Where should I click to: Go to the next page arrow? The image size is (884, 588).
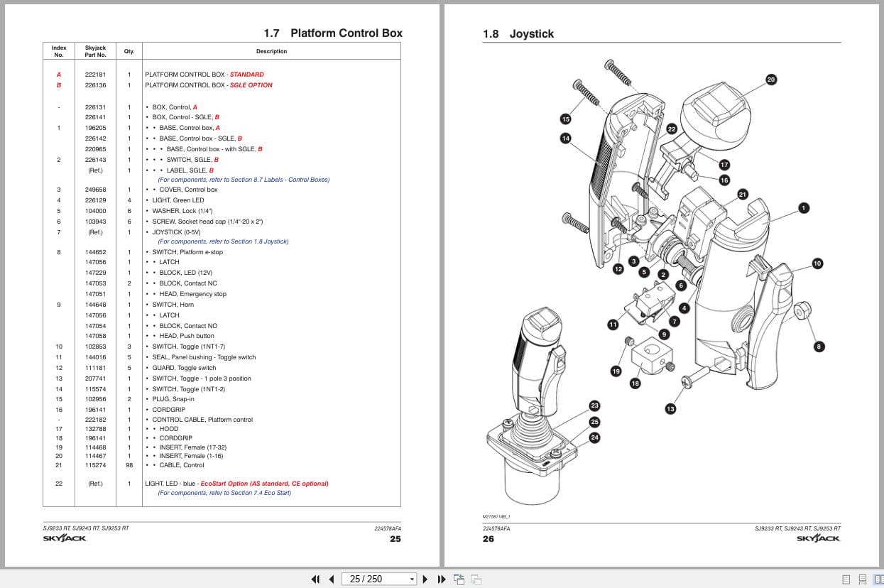pyautogui.click(x=425, y=579)
